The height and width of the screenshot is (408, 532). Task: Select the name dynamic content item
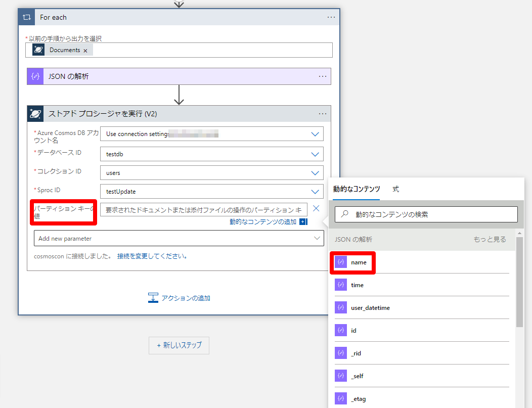(422, 262)
